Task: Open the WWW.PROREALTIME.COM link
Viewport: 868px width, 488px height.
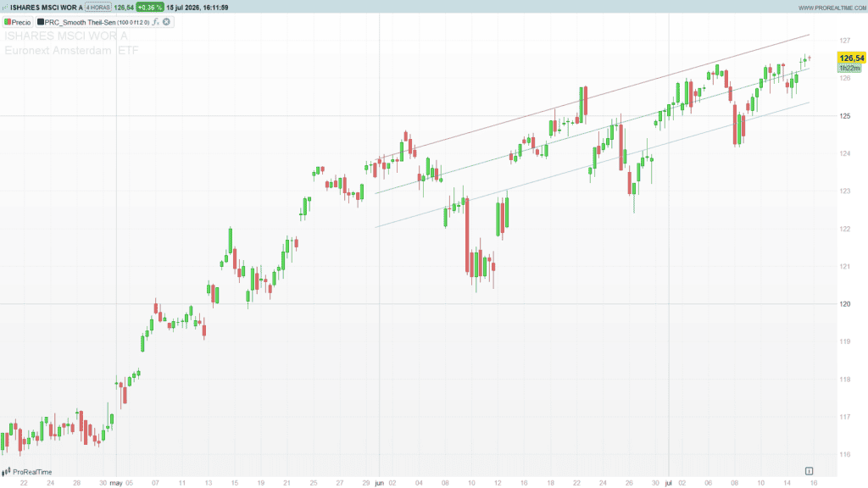Action: coord(832,8)
